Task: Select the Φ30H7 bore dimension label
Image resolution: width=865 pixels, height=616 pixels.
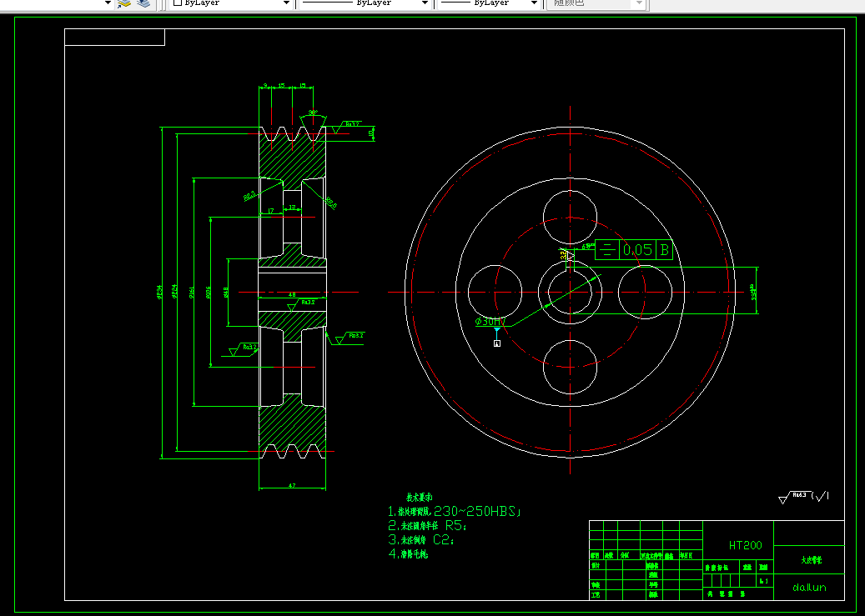Action: 490,321
